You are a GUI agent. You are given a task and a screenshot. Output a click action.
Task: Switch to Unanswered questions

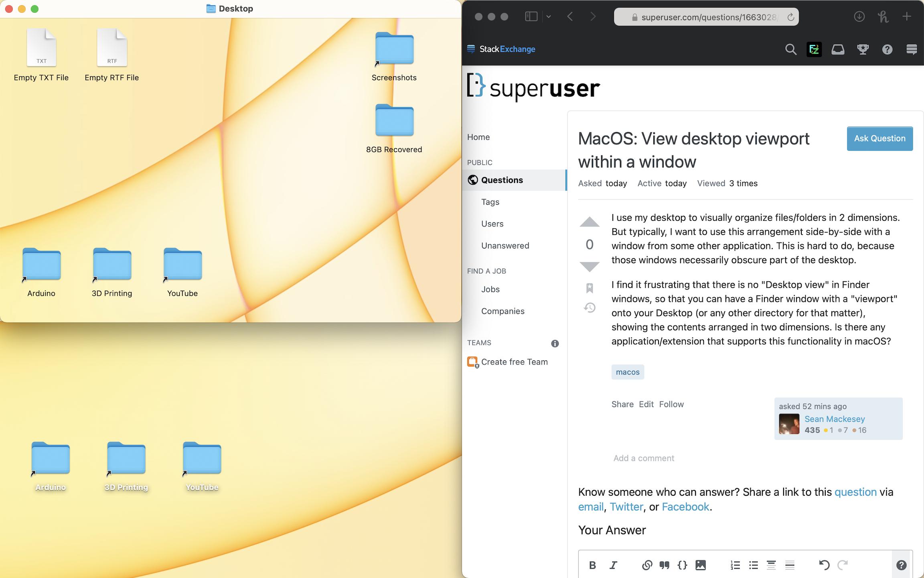pos(505,245)
